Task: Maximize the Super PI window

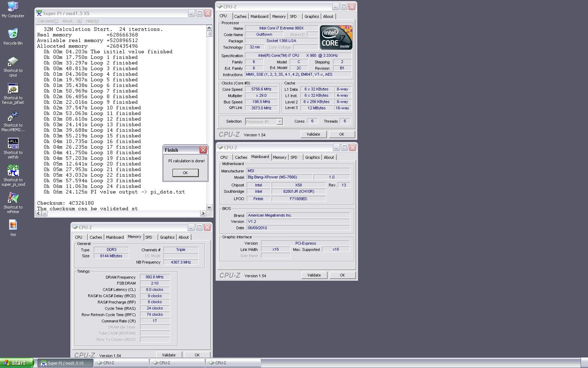Action: click(200, 13)
